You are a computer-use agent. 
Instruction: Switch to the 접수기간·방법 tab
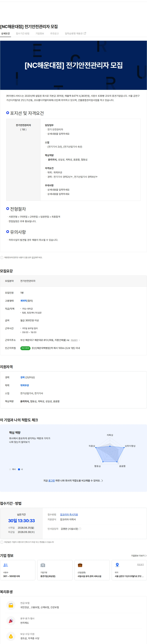click(x=23, y=33)
